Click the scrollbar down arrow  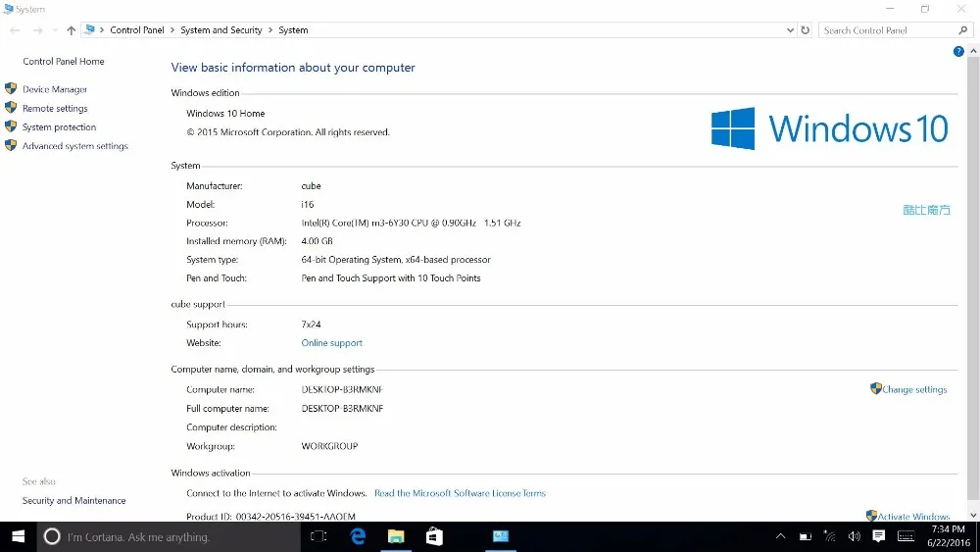973,515
